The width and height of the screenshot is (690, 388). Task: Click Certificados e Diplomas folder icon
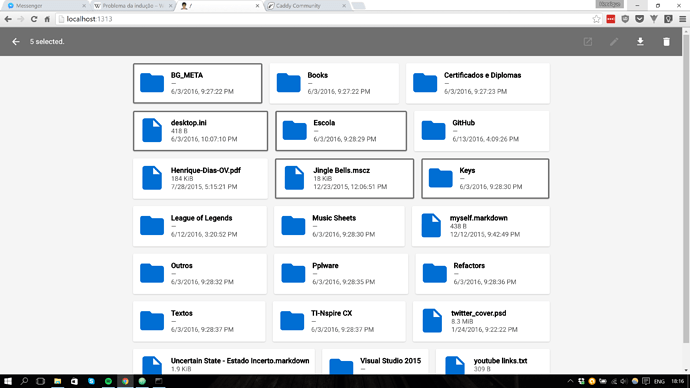tap(425, 83)
